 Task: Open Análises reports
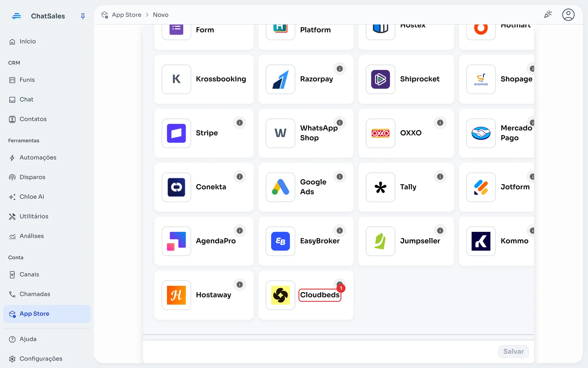(x=47, y=236)
